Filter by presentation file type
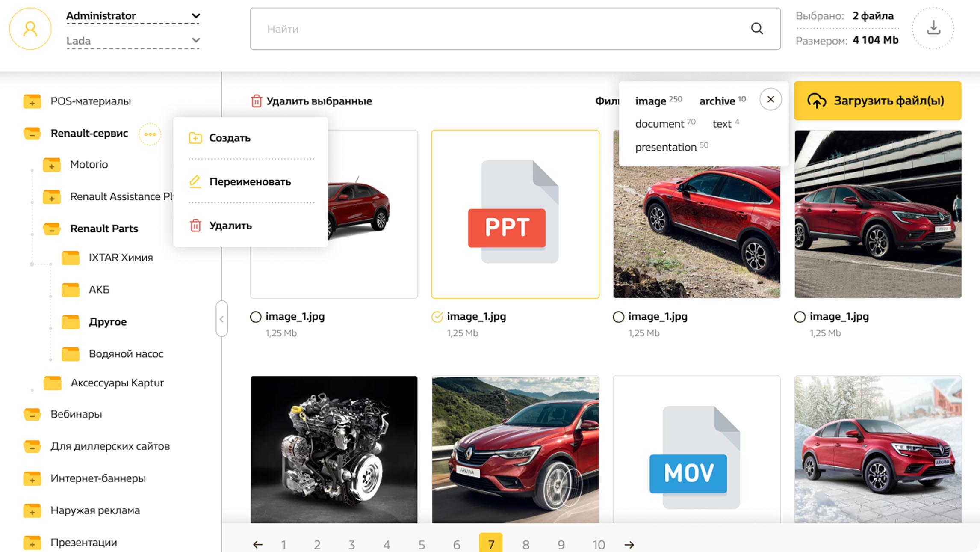The image size is (980, 552). [x=666, y=147]
